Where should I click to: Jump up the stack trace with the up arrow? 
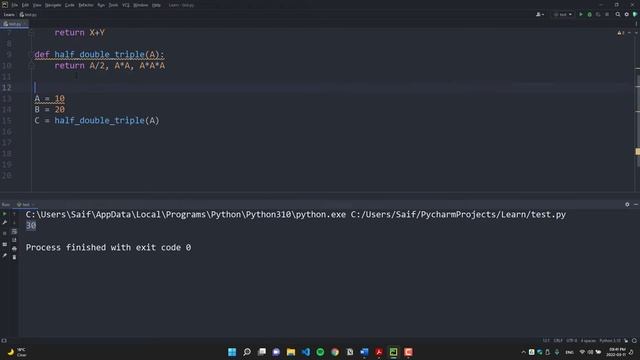tap(14, 214)
